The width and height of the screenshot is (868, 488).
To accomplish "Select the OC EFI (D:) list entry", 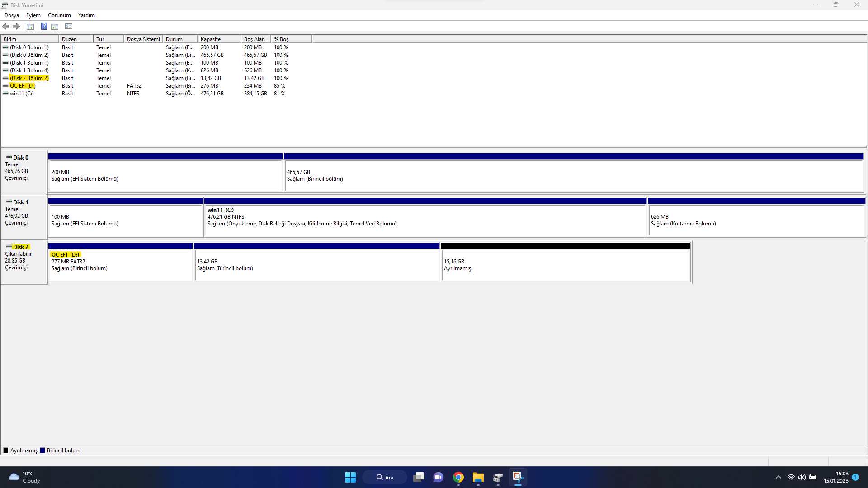I will point(23,86).
